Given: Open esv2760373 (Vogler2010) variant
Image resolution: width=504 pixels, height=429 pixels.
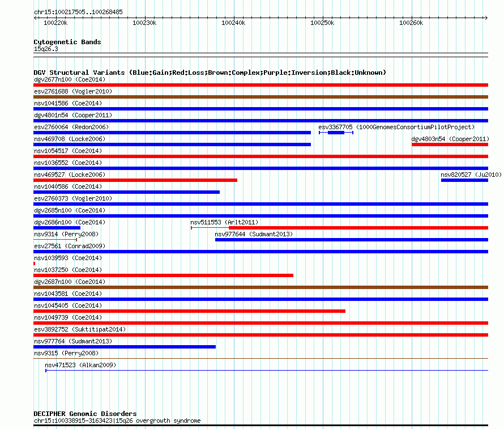Looking at the screenshot, I should pyautogui.click(x=73, y=198).
